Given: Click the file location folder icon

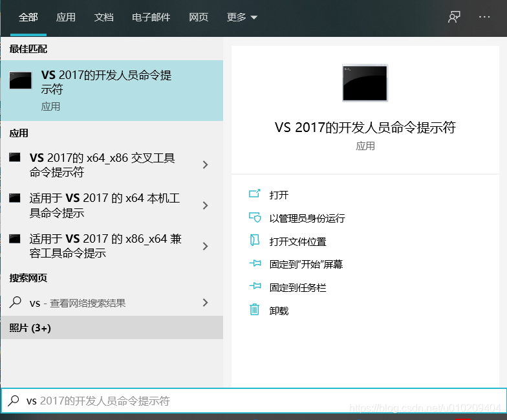Looking at the screenshot, I should [x=255, y=240].
